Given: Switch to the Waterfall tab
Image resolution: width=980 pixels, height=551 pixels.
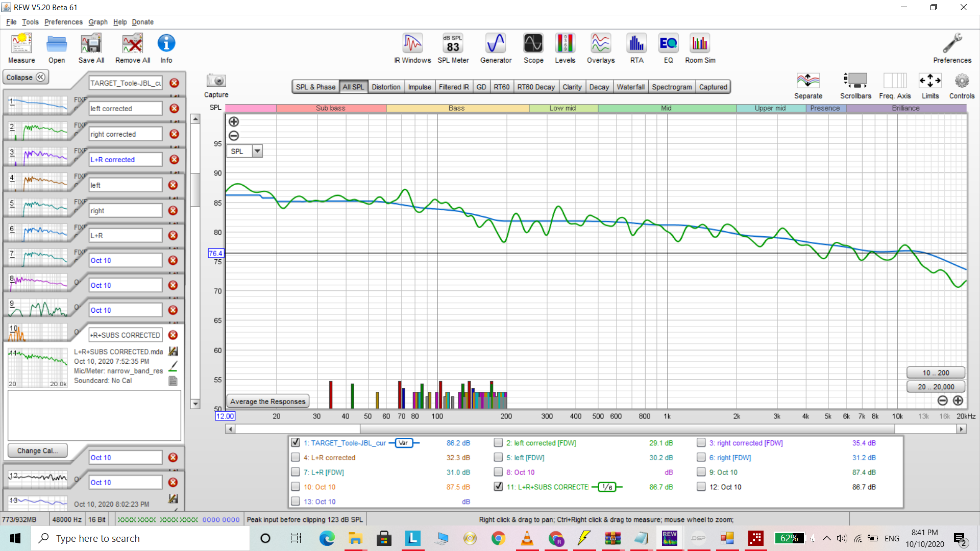Looking at the screenshot, I should (630, 87).
